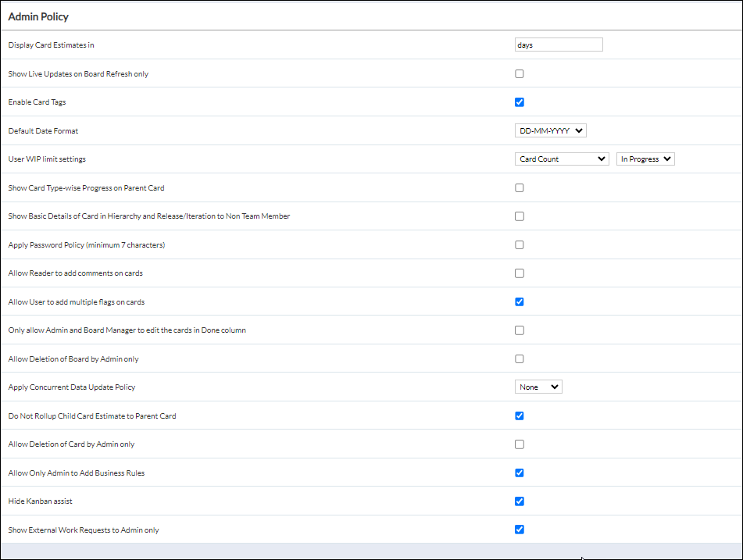Disable Hide Kanban assist option
Screen dimensions: 743x560
(520, 501)
